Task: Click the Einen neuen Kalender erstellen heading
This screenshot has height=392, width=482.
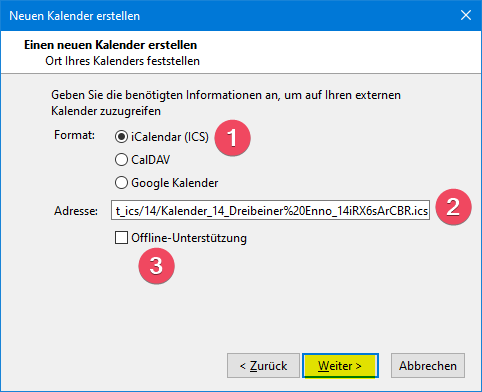Action: pos(110,45)
